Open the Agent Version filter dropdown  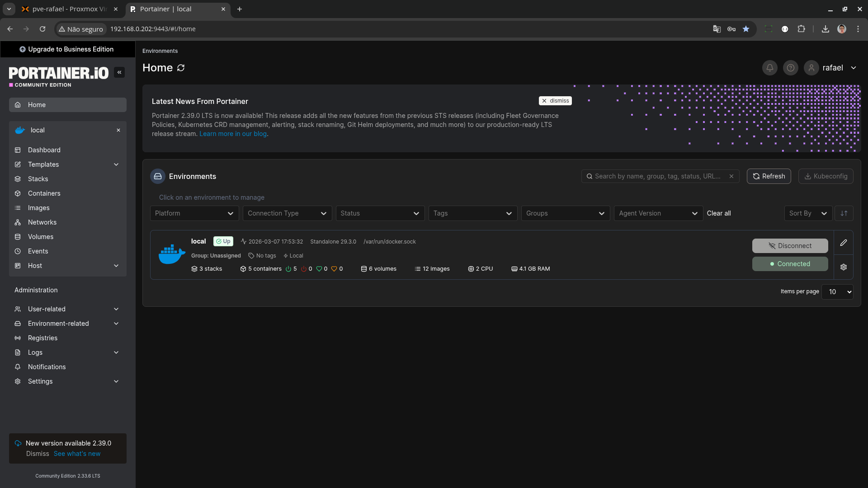click(x=659, y=213)
